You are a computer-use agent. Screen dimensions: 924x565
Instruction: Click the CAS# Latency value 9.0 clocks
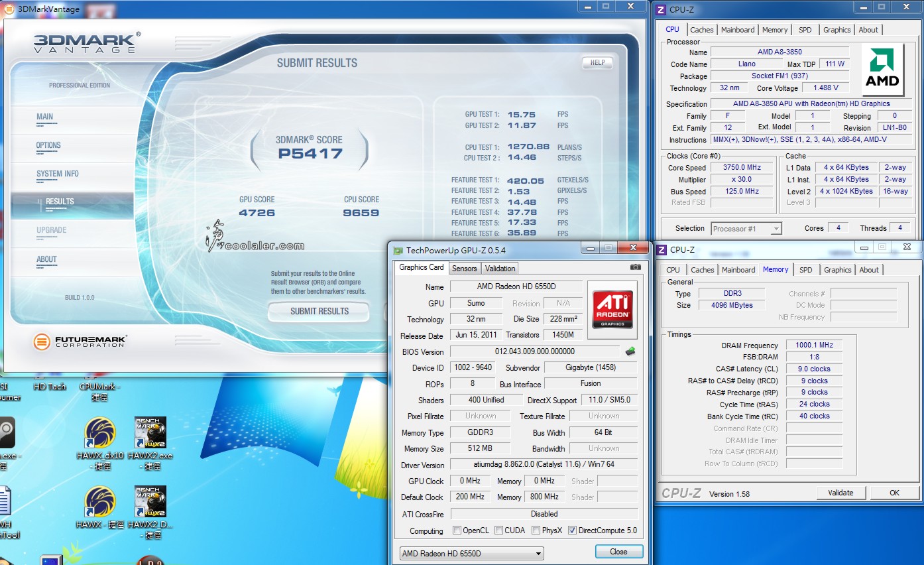[x=814, y=369]
